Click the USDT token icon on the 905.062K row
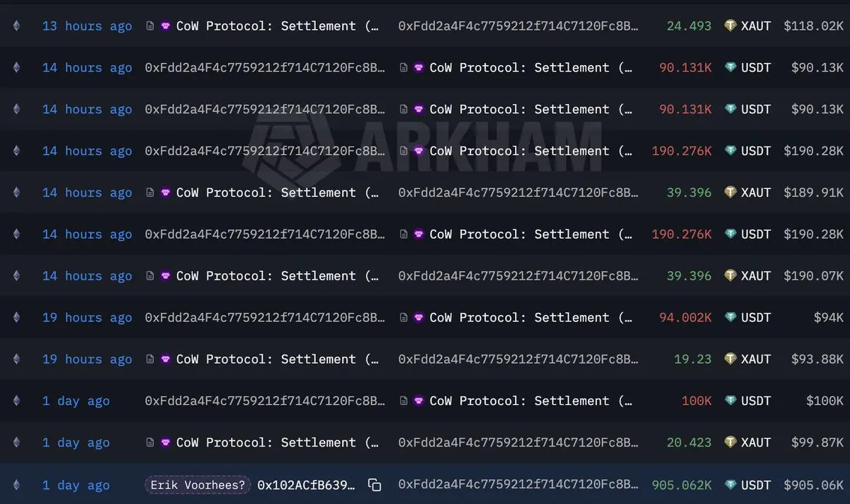The height and width of the screenshot is (504, 850). point(730,485)
